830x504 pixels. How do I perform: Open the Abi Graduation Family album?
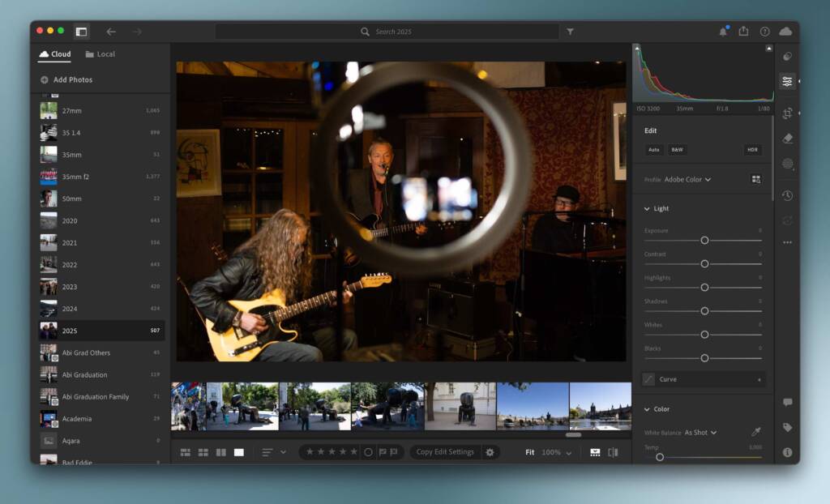(100, 396)
